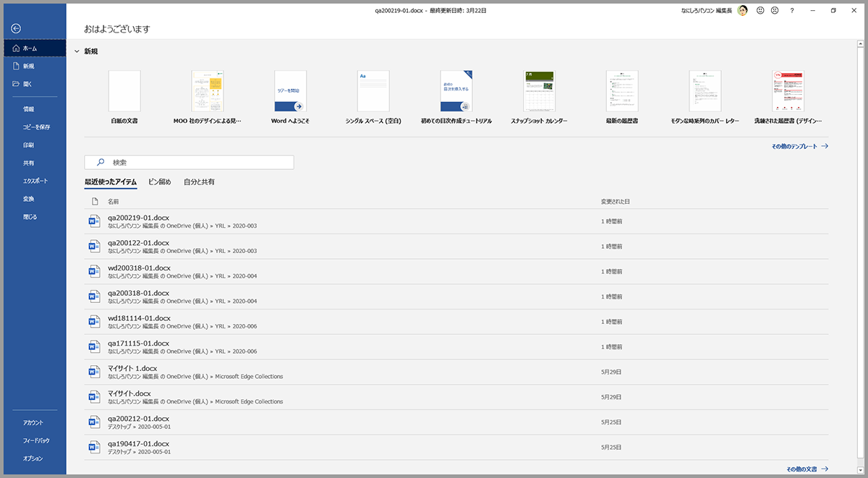Open アカウント settings
This screenshot has height=478, width=868.
coord(35,422)
